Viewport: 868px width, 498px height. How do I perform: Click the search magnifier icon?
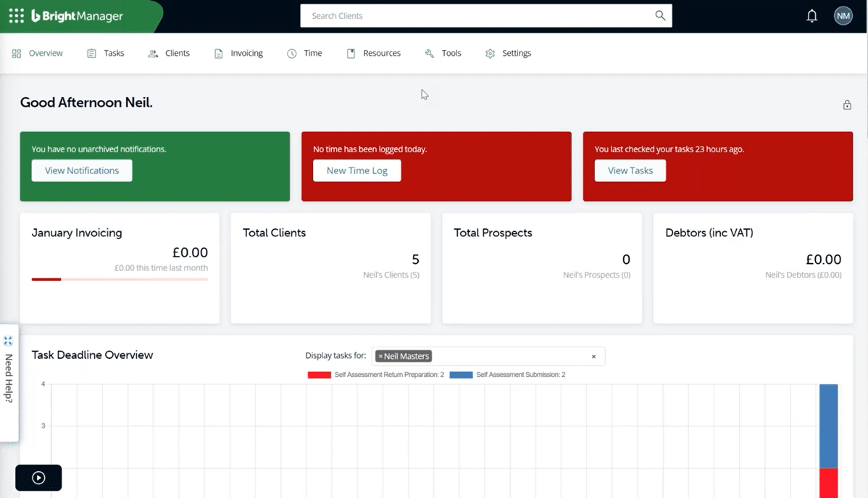[659, 15]
